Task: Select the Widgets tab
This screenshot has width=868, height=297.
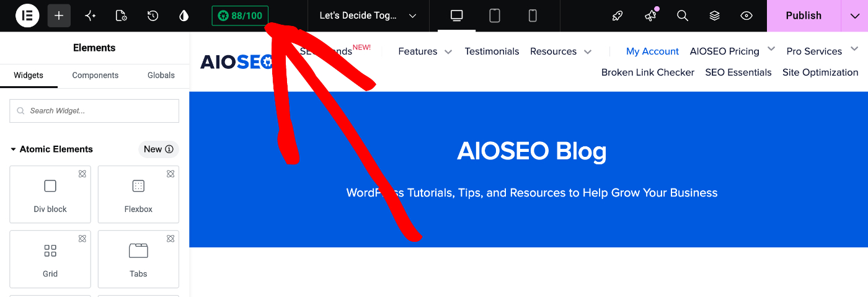Action: point(29,75)
